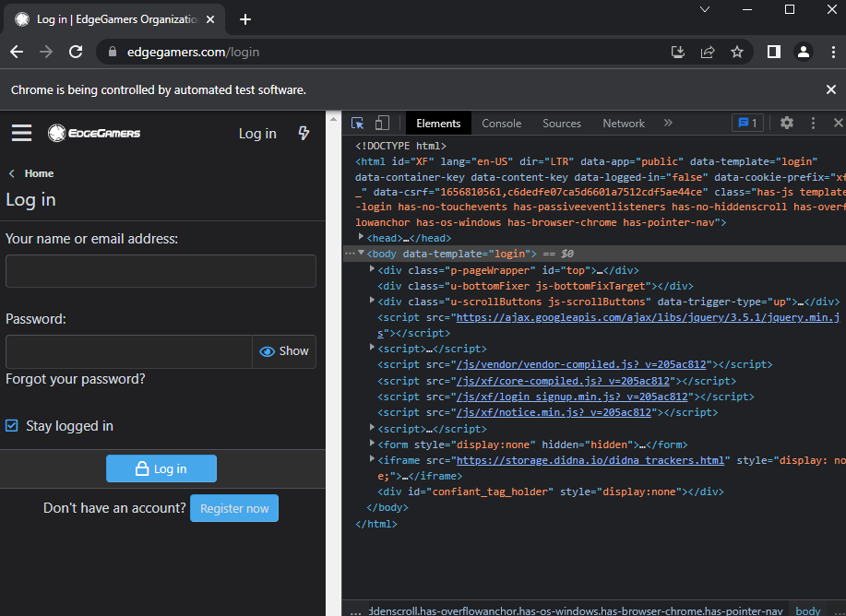Focus the name or email address field
The height and width of the screenshot is (616, 846).
click(161, 271)
